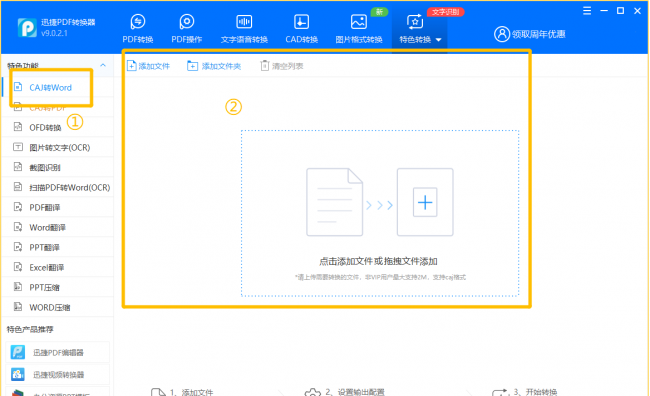Viewport: 650px width, 396px height.
Task: Select 截图识别 in sidebar
Action: pyautogui.click(x=58, y=168)
